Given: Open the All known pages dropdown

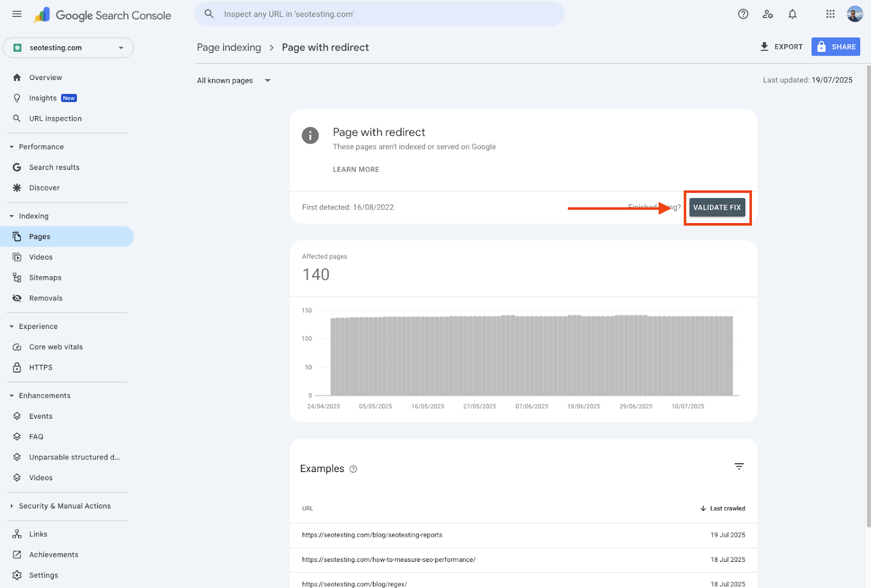Looking at the screenshot, I should 233,80.
